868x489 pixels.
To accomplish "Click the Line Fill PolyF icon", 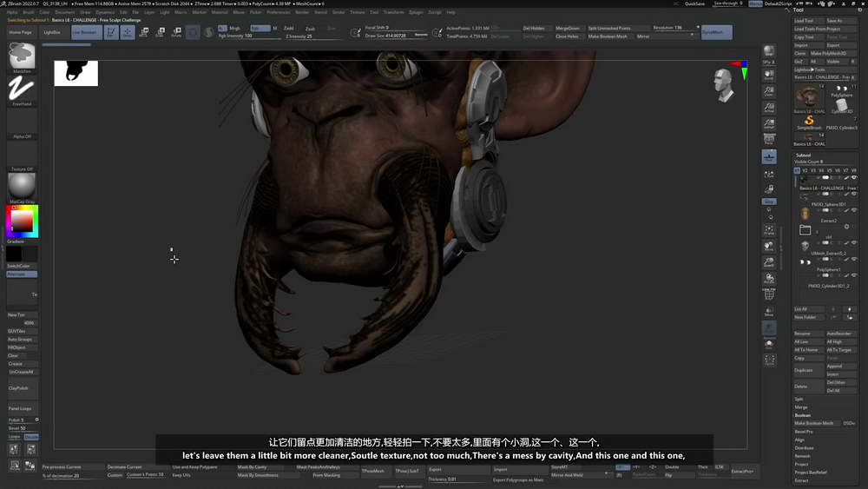I will 769,294.
